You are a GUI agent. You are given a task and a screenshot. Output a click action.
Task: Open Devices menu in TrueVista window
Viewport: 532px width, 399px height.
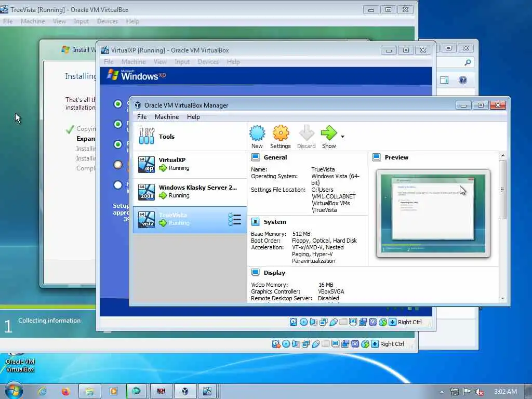click(x=107, y=21)
